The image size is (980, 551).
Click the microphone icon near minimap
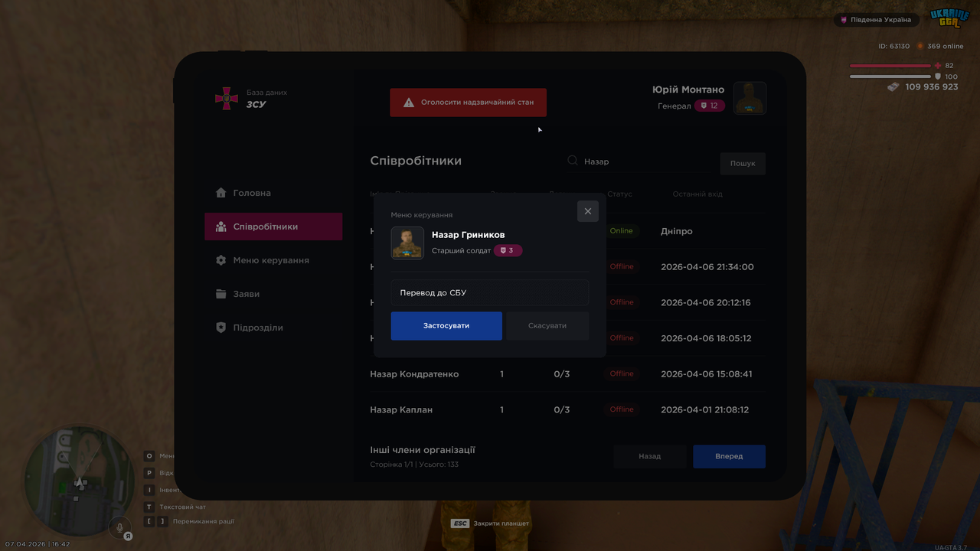click(119, 527)
